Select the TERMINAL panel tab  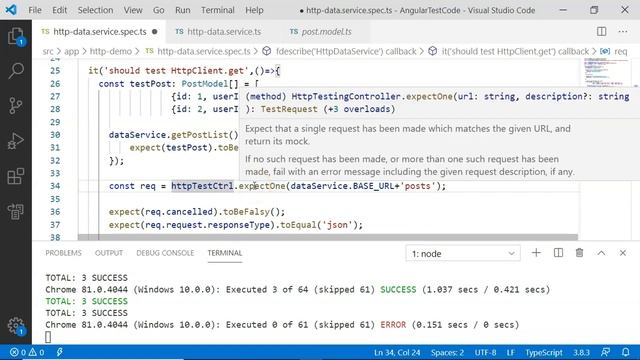tap(225, 253)
